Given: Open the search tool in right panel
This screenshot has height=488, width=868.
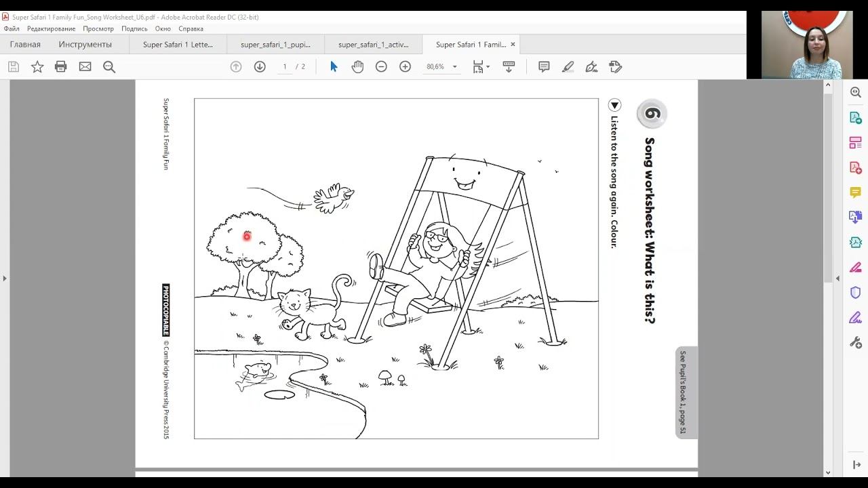Looking at the screenshot, I should (x=856, y=93).
